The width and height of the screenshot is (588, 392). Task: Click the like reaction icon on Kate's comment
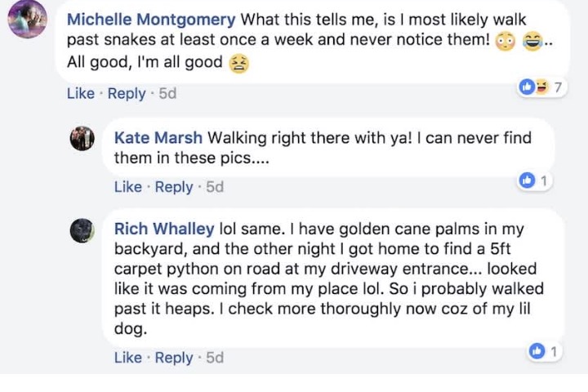528,180
